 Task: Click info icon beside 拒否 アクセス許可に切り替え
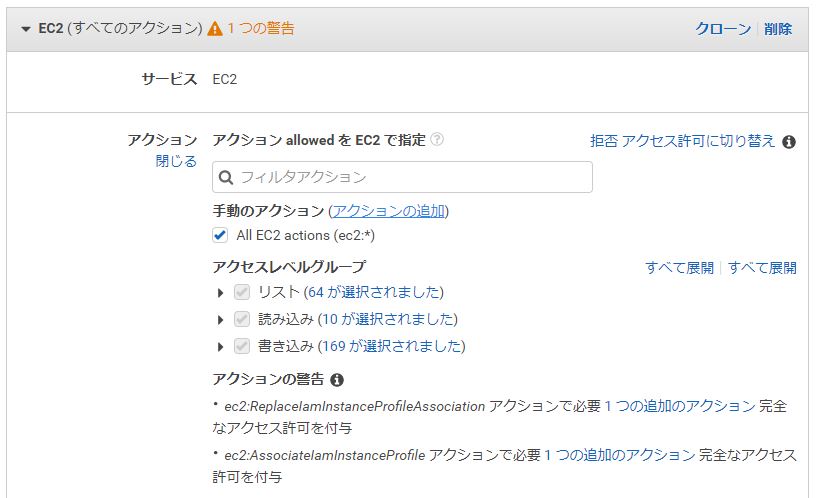(x=789, y=142)
